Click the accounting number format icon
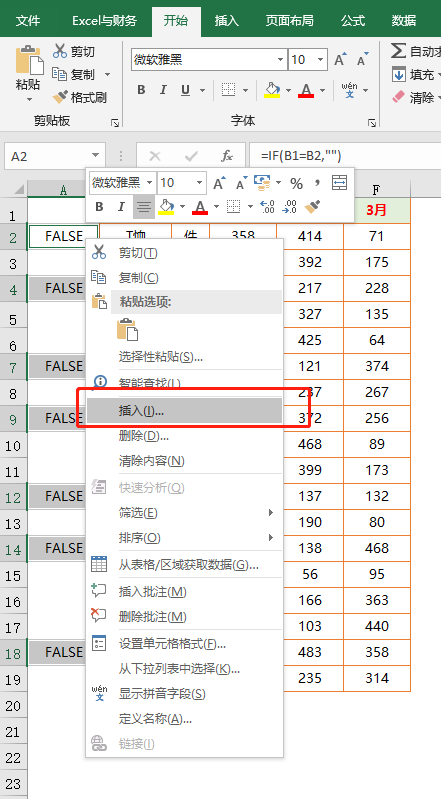 pos(263,182)
